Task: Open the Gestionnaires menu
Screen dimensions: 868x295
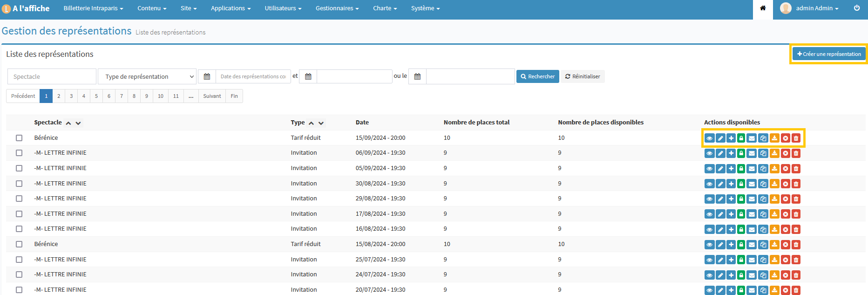Action: 337,8
